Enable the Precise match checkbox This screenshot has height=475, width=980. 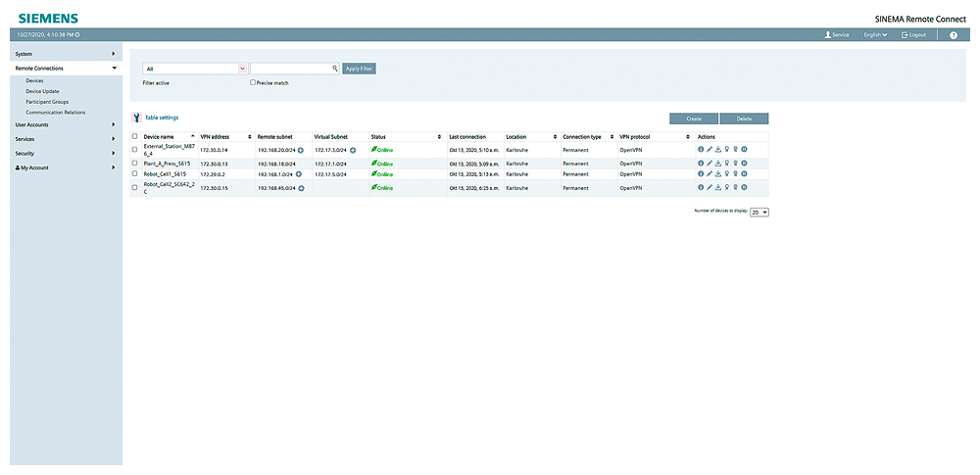coord(253,83)
